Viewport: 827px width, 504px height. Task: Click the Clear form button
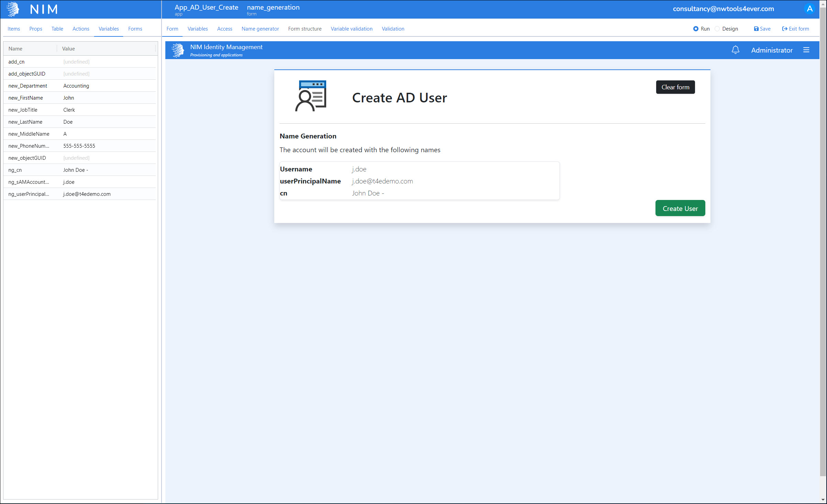pyautogui.click(x=675, y=87)
